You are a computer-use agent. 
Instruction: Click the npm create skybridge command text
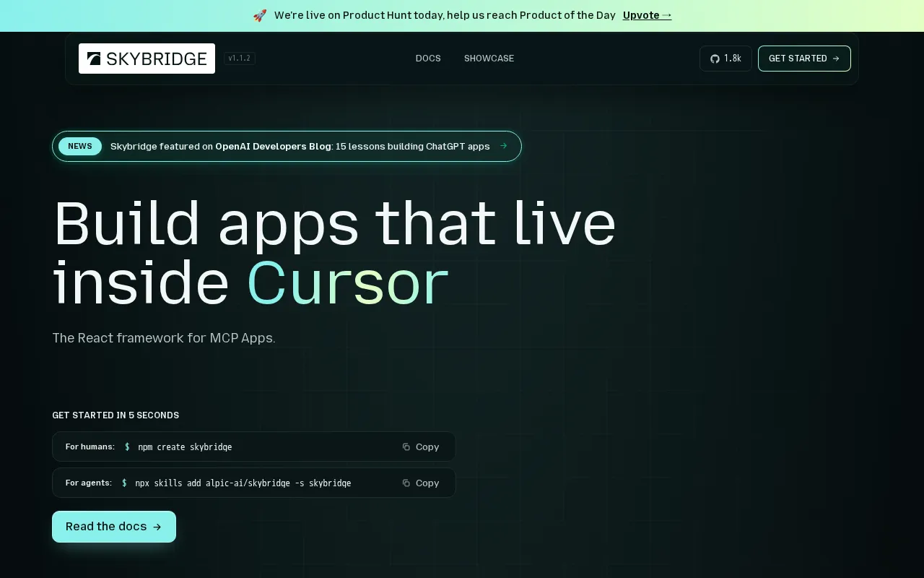185,447
